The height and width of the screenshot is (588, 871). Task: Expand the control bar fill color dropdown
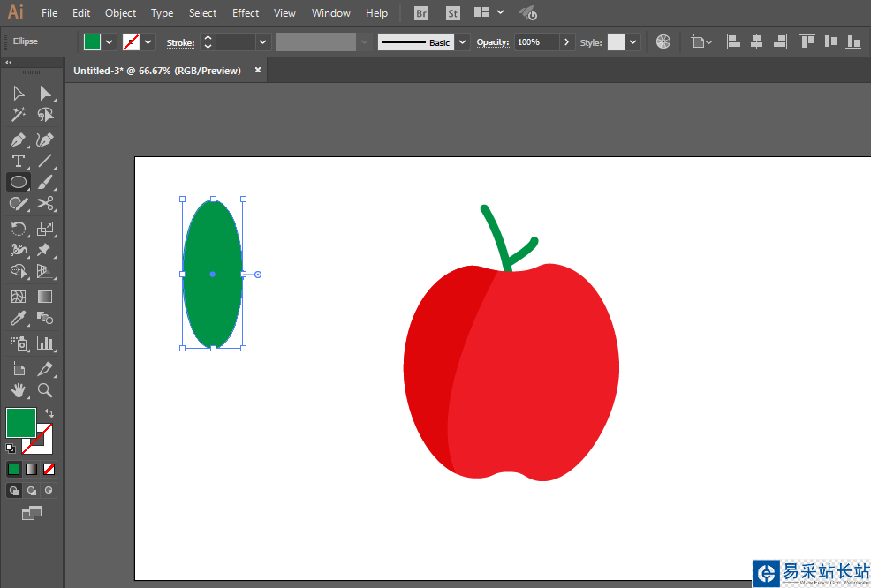(110, 42)
